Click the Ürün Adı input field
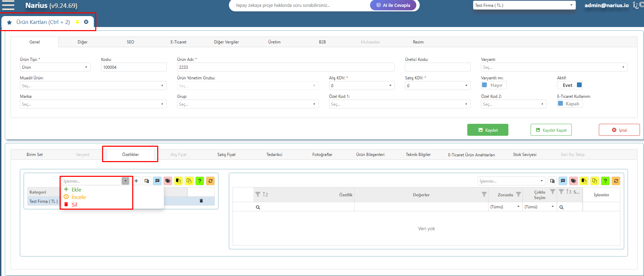The height and width of the screenshot is (276, 644). pyautogui.click(x=286, y=67)
